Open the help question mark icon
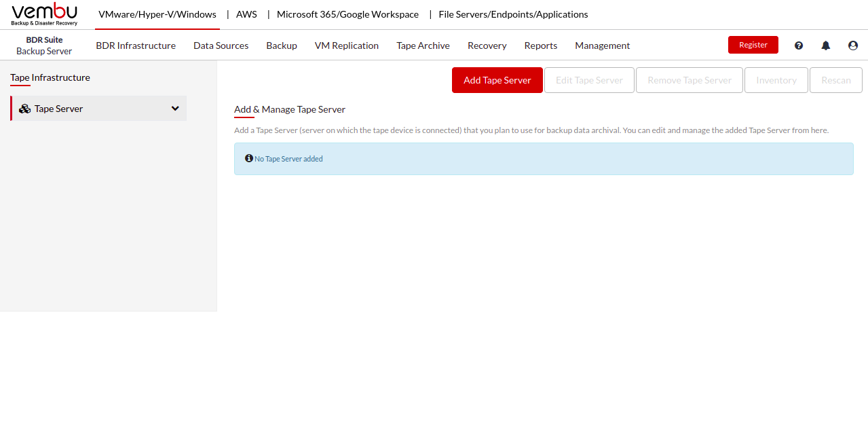The image size is (868, 446). point(799,45)
